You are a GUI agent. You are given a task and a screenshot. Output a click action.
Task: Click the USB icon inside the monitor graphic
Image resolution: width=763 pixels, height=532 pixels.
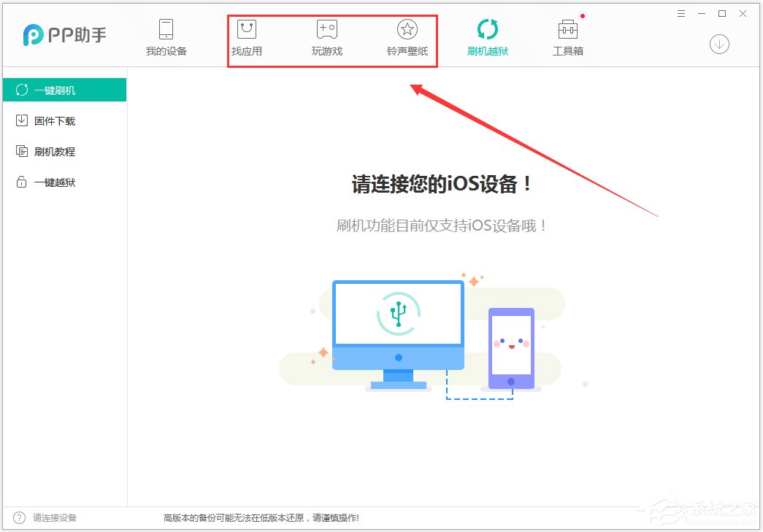tap(398, 312)
